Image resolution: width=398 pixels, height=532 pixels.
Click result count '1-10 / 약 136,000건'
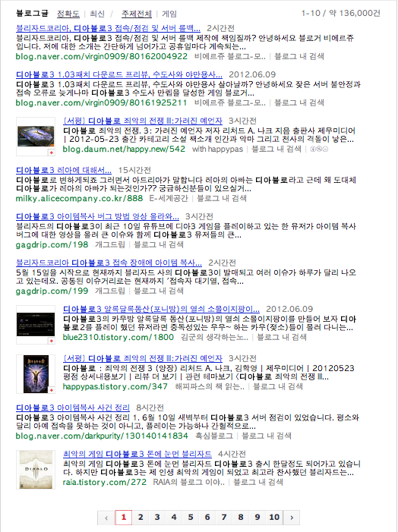340,13
